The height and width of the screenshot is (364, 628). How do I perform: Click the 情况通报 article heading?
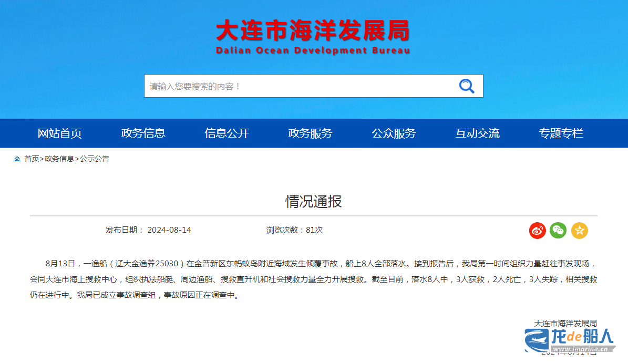314,202
